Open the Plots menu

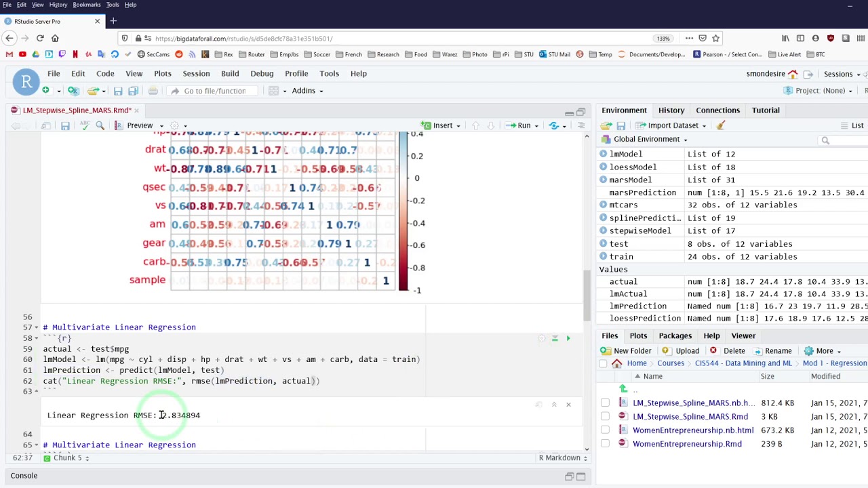[162, 73]
